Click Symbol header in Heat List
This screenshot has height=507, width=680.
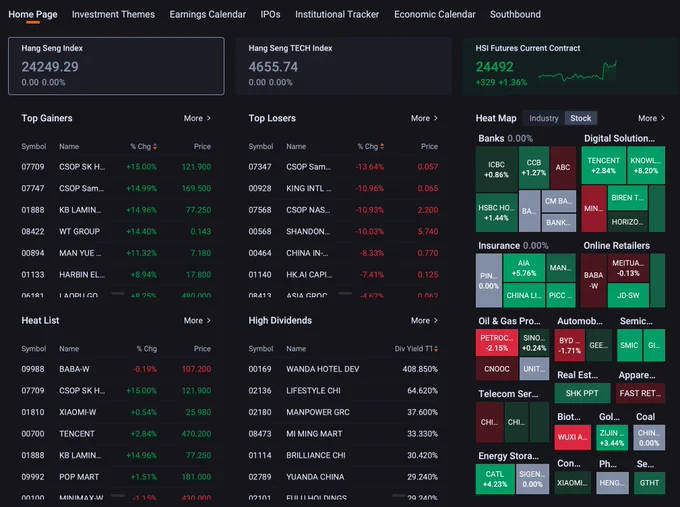(34, 349)
